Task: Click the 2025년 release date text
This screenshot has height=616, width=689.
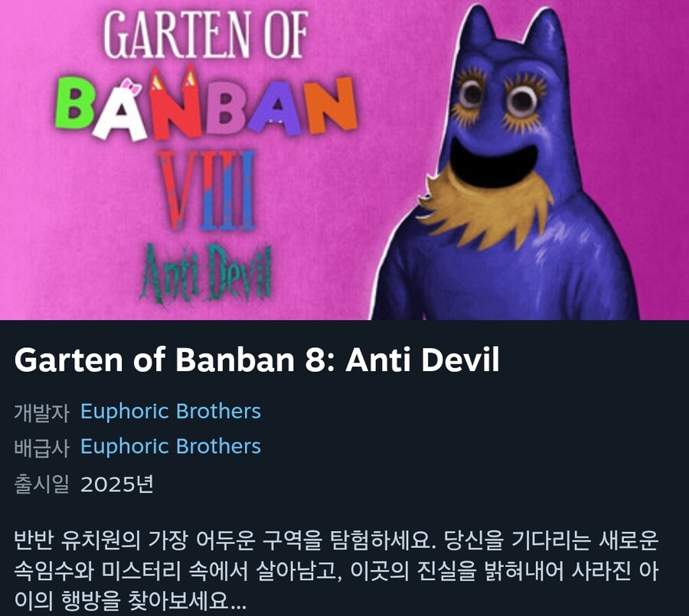Action: pos(117,484)
